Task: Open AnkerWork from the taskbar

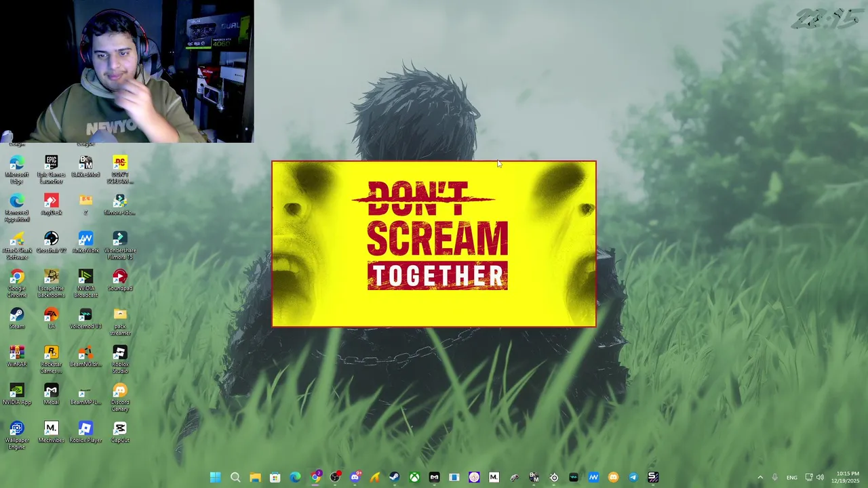Action: tap(593, 477)
